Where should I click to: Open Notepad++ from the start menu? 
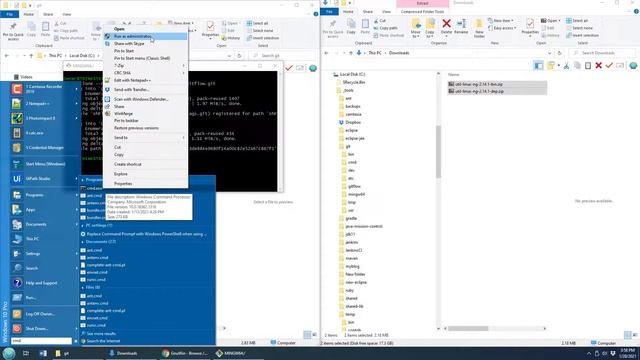pos(44,104)
